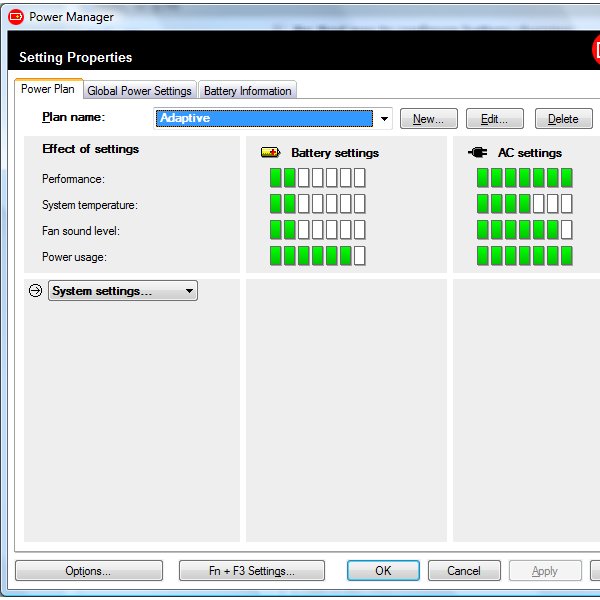Click the Edit... button

click(x=494, y=119)
